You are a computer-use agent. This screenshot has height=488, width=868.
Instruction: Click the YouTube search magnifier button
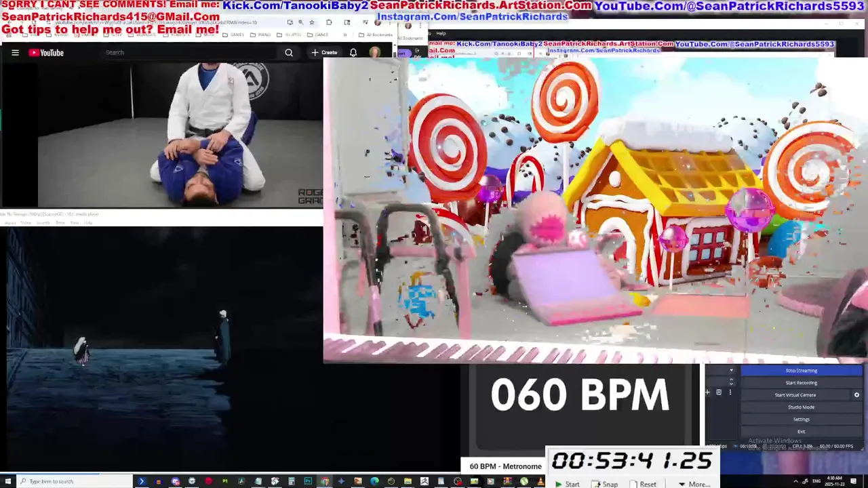(x=289, y=52)
